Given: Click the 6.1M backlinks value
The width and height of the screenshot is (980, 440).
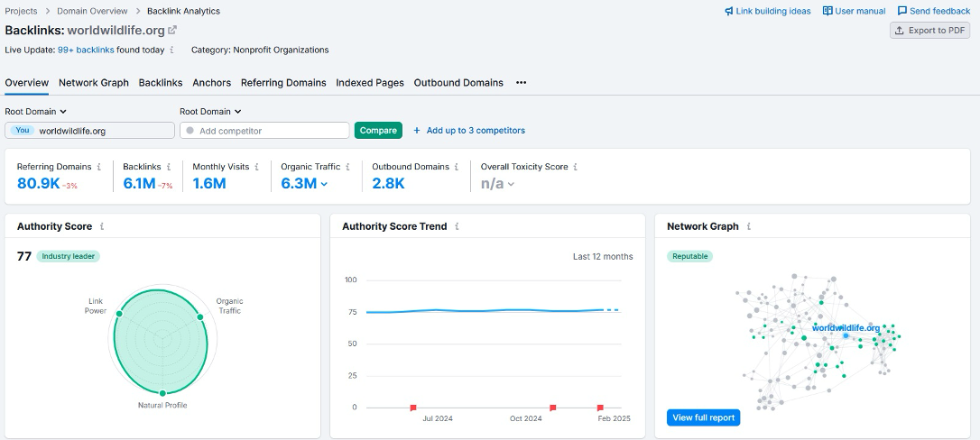Looking at the screenshot, I should click(139, 184).
